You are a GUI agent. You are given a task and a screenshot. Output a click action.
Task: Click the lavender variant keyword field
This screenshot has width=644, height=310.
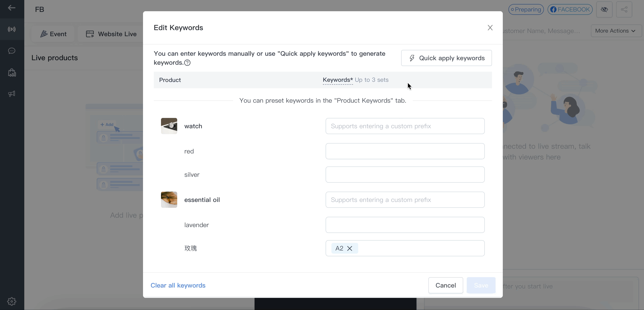click(x=405, y=225)
